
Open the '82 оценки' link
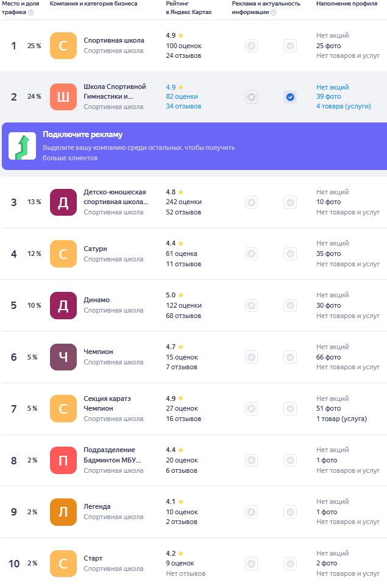point(182,96)
